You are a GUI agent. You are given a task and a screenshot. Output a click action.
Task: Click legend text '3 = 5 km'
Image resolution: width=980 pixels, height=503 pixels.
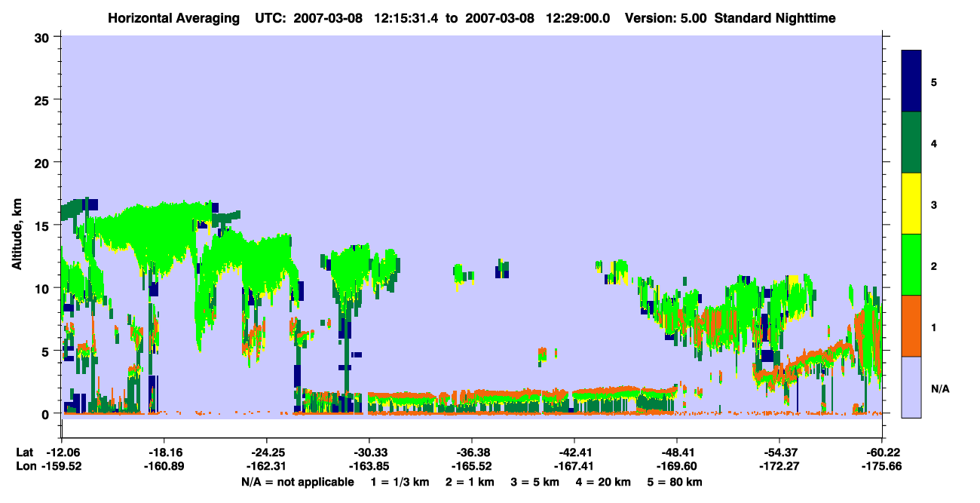[x=535, y=482]
